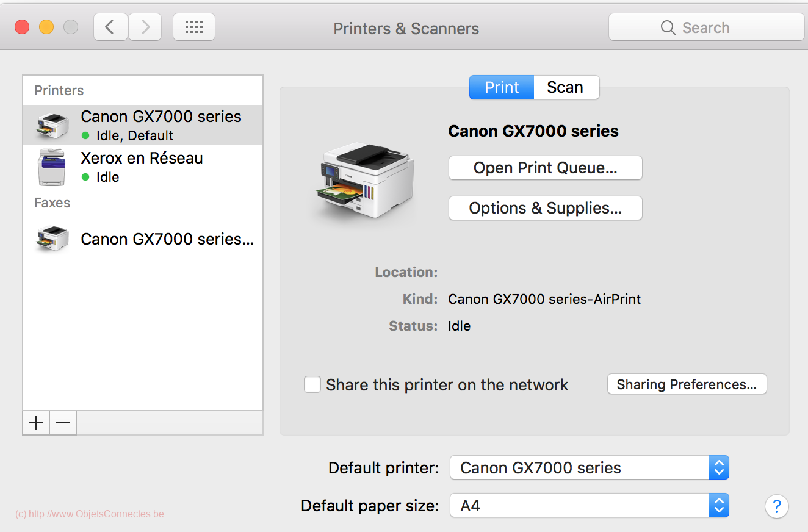Open the Default printer dropdown
This screenshot has width=808, height=532.
click(590, 468)
